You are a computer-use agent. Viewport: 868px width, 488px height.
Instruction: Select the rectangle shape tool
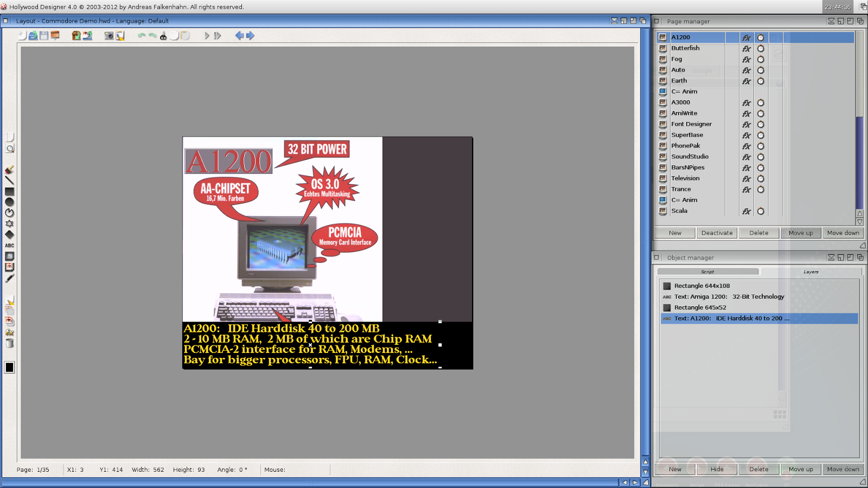tap(10, 191)
